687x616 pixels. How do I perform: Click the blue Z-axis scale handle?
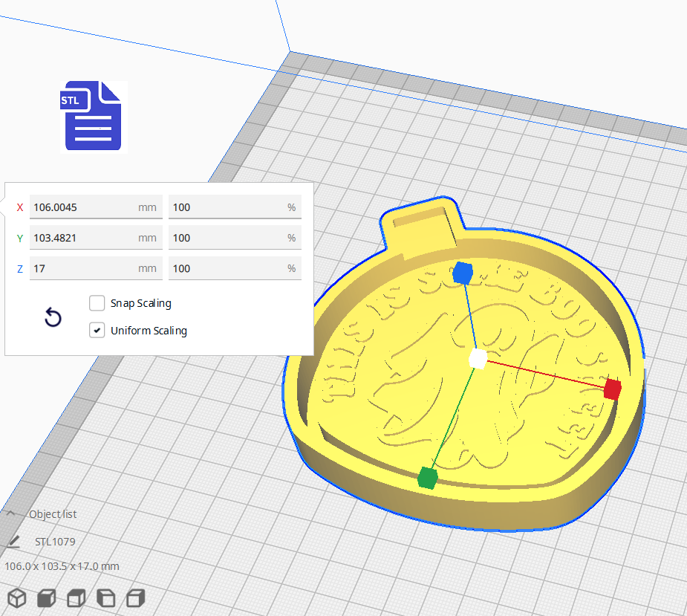click(x=463, y=273)
